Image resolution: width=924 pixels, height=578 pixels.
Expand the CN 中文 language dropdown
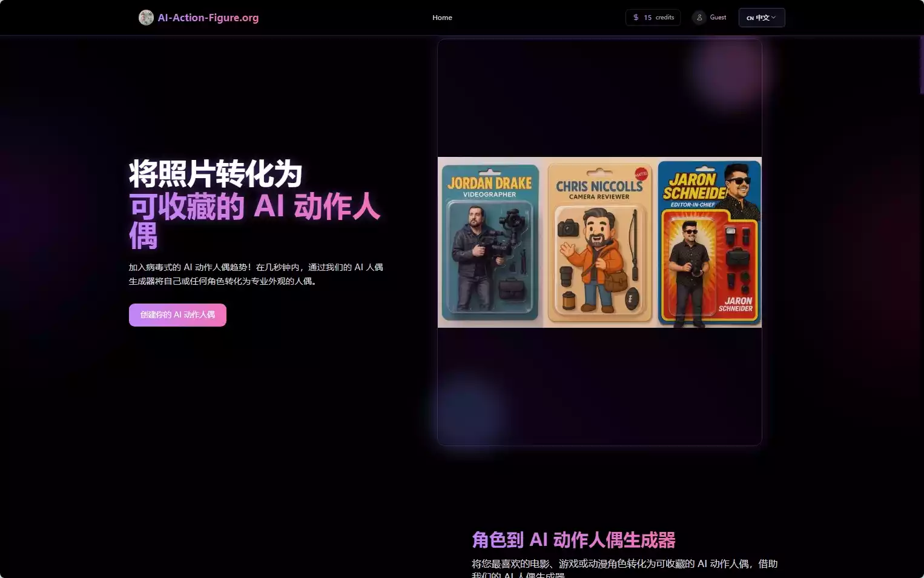point(762,18)
